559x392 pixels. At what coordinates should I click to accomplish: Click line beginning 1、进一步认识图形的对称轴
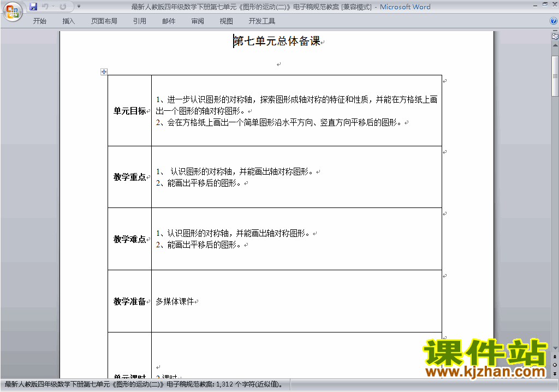point(296,99)
